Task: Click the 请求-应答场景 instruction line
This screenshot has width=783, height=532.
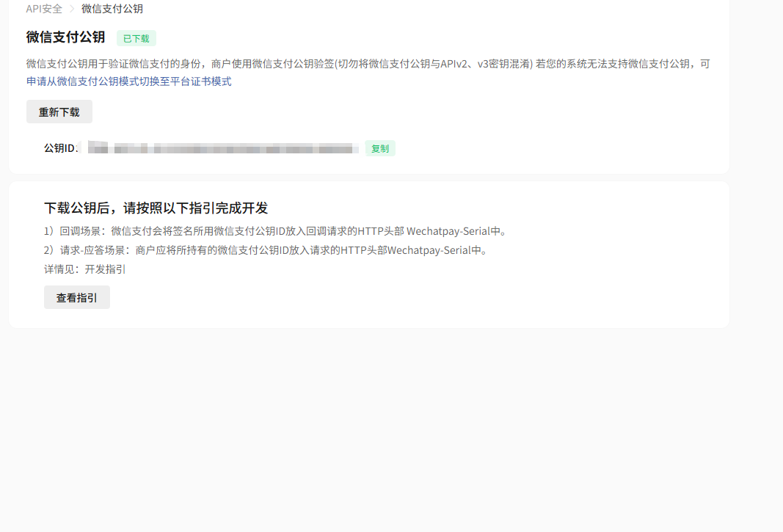Action: pyautogui.click(x=266, y=250)
